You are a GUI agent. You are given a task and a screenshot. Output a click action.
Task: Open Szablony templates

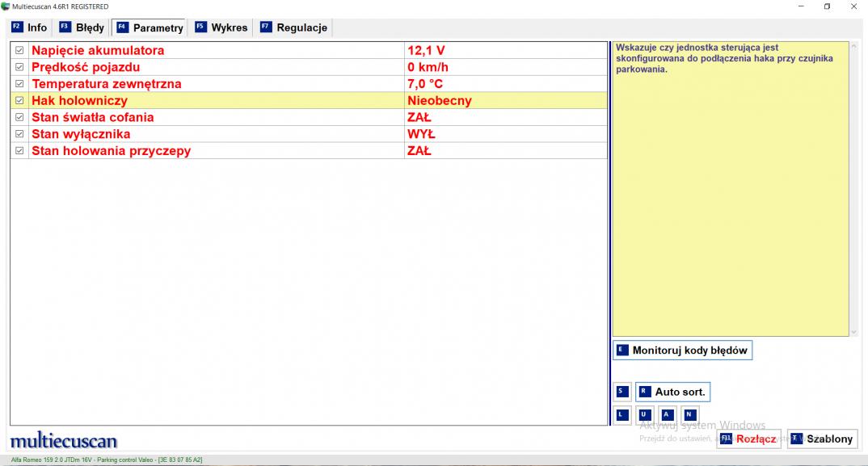tap(823, 439)
